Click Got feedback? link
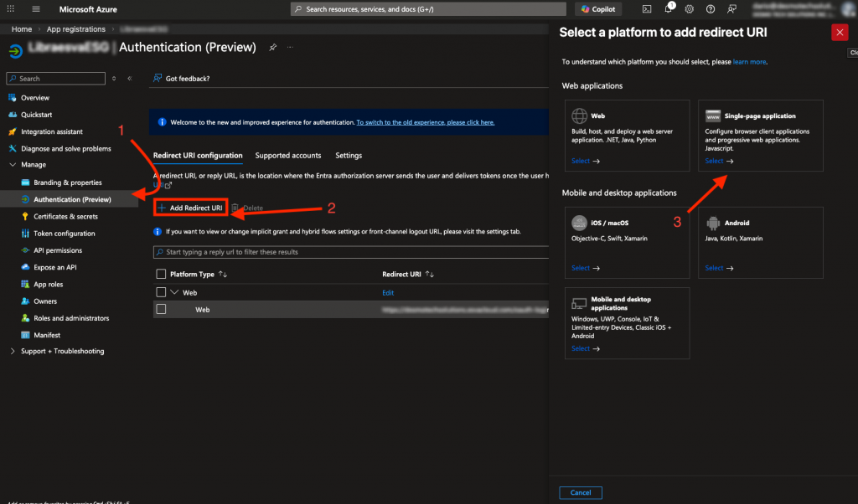 181,78
